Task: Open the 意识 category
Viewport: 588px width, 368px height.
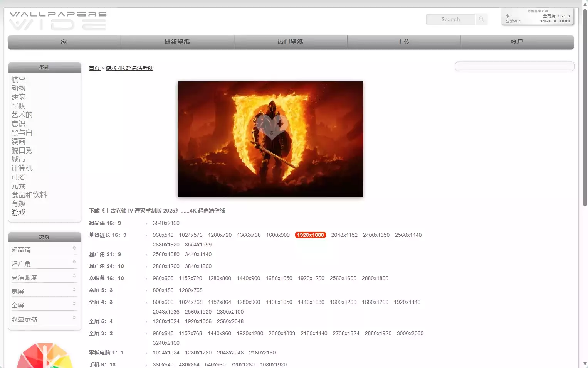Action: coord(18,123)
